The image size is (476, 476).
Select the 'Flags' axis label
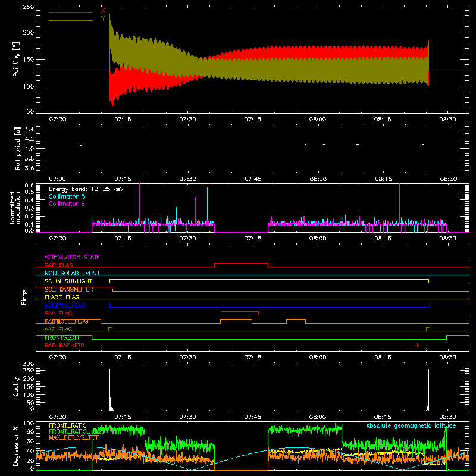point(24,297)
